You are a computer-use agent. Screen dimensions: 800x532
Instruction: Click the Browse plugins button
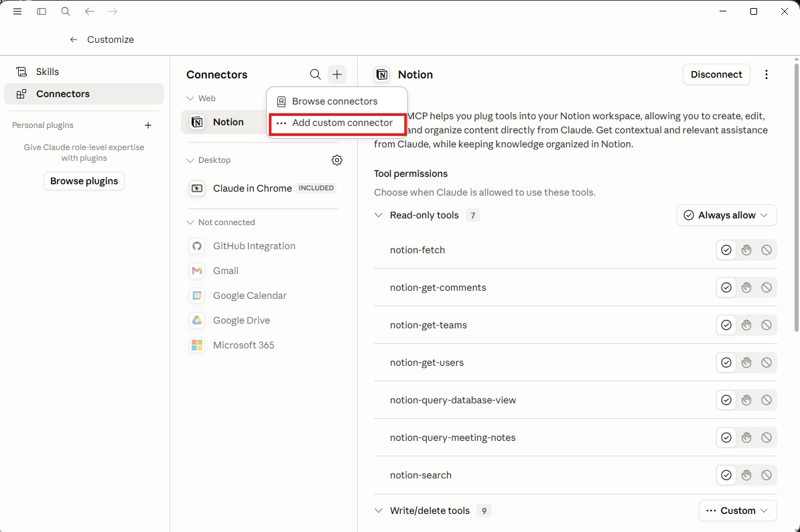pos(84,181)
